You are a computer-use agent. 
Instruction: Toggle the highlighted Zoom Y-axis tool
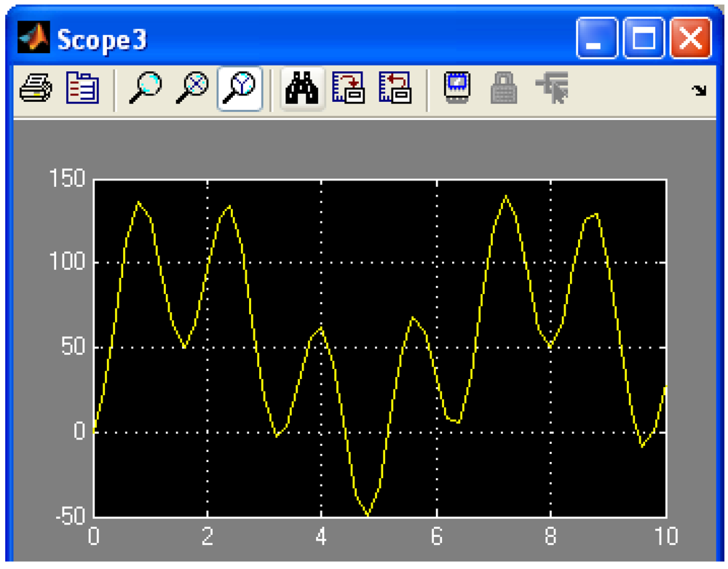240,89
